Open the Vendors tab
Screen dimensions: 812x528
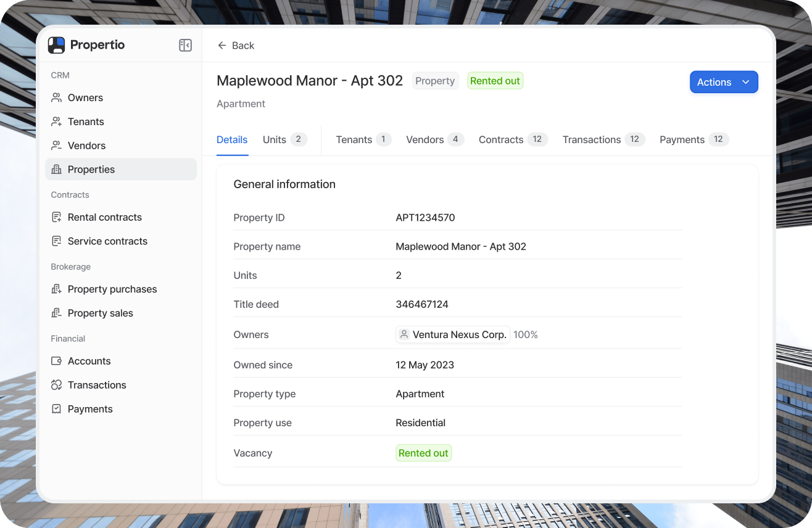[x=434, y=139]
